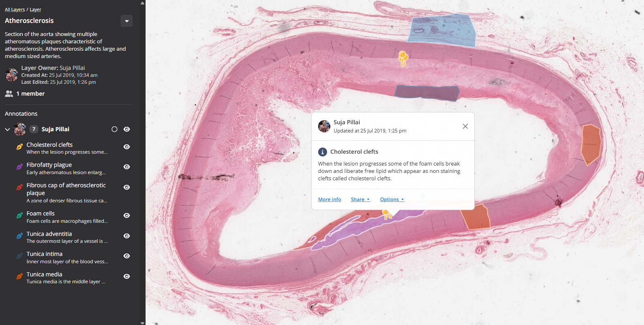Click the green Foam cells annotation icon
Screen dimensions: 644x325
point(20,215)
